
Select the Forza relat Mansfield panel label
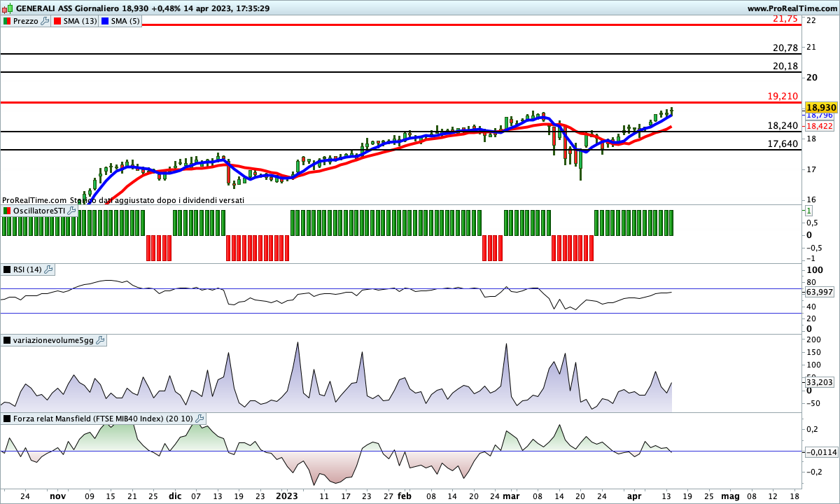(104, 419)
